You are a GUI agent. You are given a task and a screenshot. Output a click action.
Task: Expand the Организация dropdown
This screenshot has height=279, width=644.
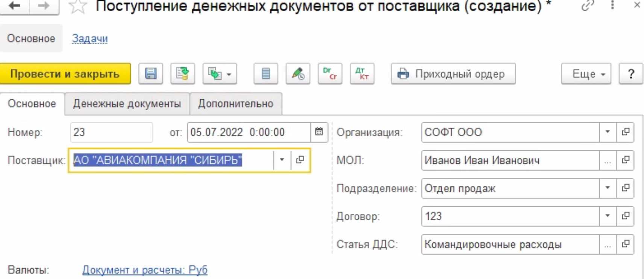click(608, 132)
